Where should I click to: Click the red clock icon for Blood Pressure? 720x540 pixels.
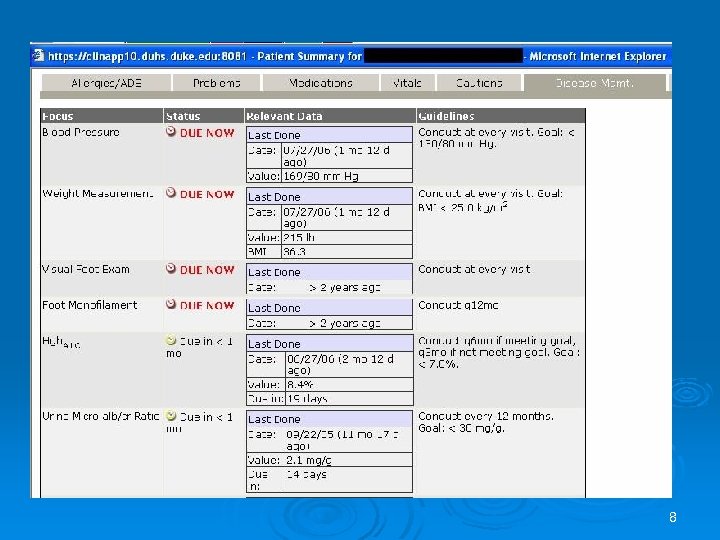pos(171,132)
